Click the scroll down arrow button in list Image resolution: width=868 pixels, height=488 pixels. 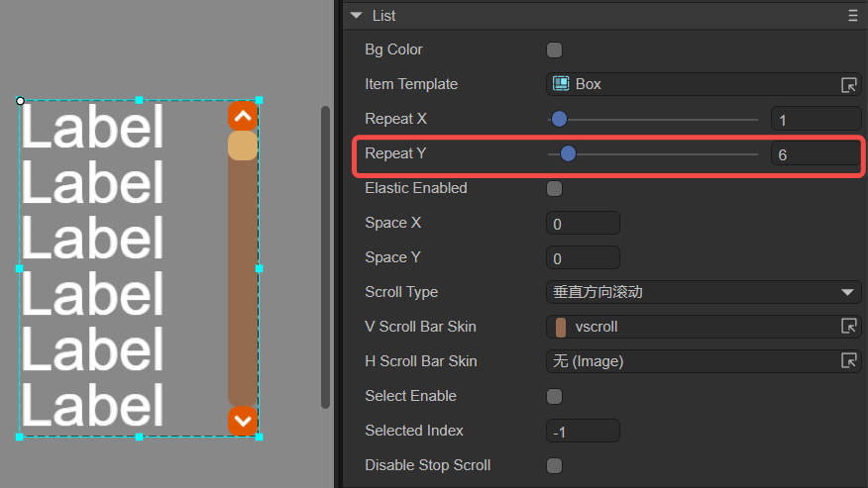(x=243, y=421)
